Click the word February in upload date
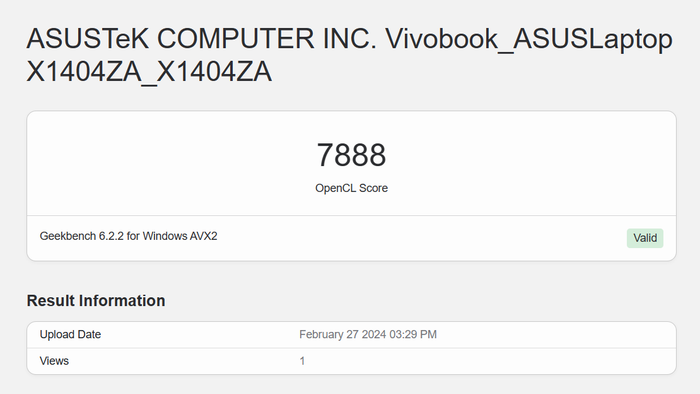Screen dimensions: 700x394 (x=321, y=335)
